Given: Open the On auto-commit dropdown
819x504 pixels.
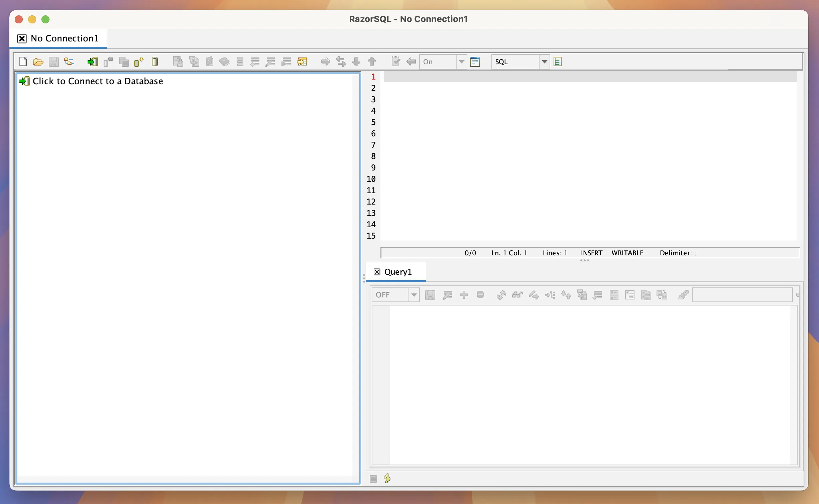Looking at the screenshot, I should click(x=443, y=61).
